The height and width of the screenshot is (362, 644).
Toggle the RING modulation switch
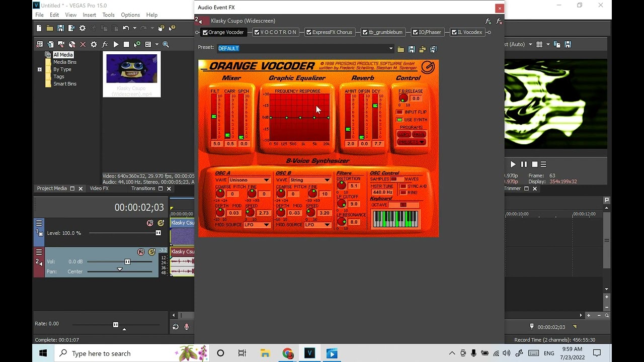tap(403, 193)
